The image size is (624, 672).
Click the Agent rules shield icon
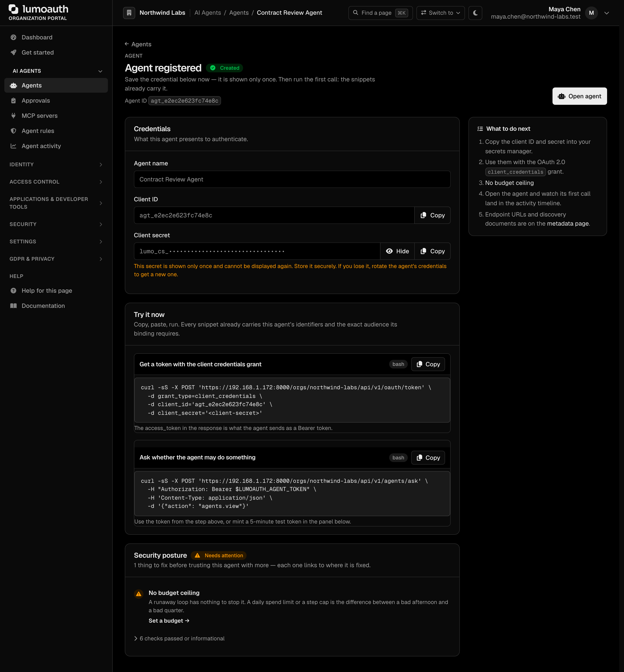[x=13, y=131]
